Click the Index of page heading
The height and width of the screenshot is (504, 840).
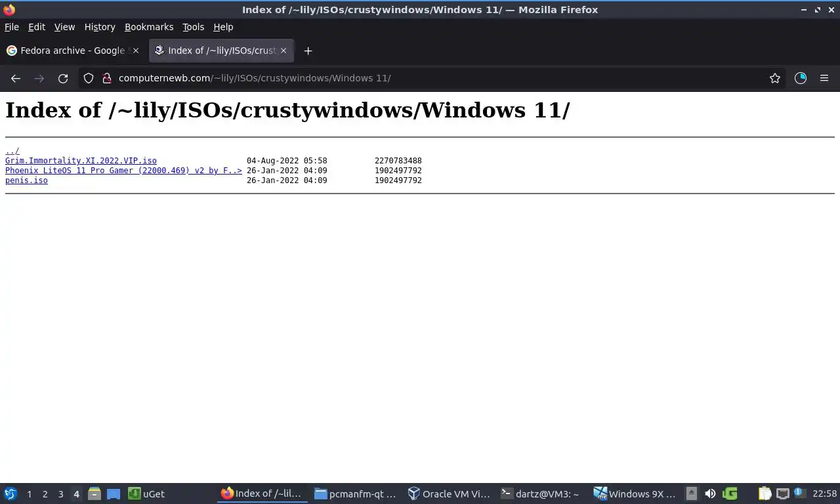287,110
